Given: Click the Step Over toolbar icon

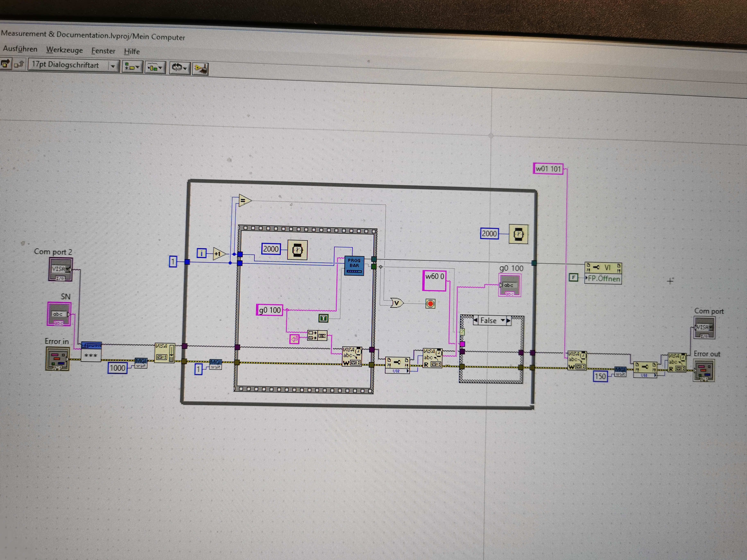Looking at the screenshot, I should 5,63.
